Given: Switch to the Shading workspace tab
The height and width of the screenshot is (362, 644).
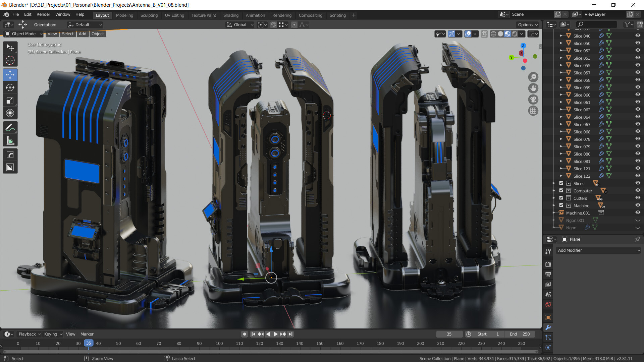Looking at the screenshot, I should (231, 15).
